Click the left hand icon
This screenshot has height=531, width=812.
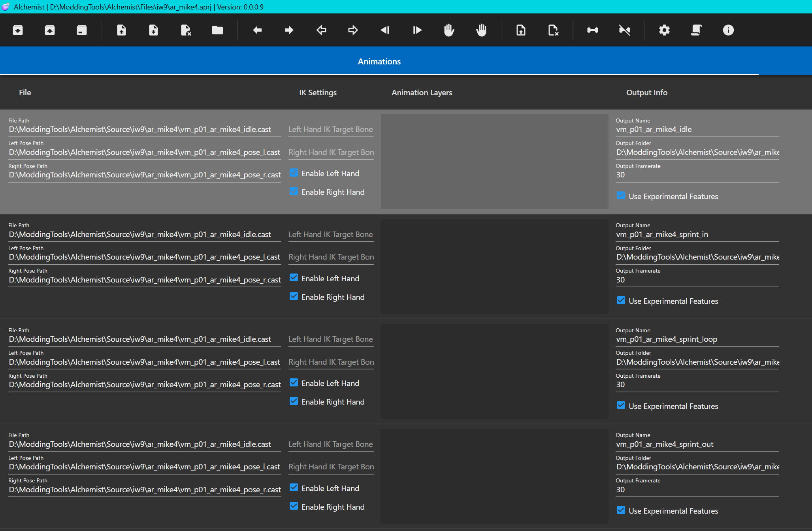click(x=449, y=30)
